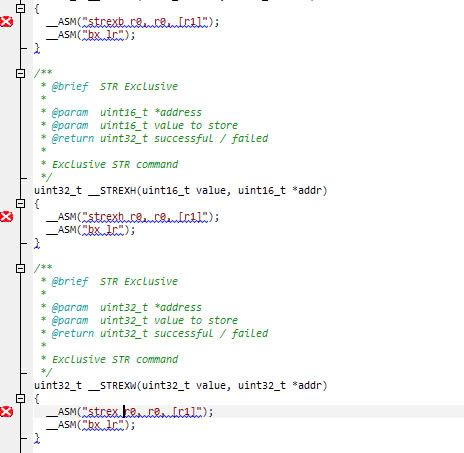
Task: Click the error marker beside the strex r0 line
Action: (x=7, y=412)
